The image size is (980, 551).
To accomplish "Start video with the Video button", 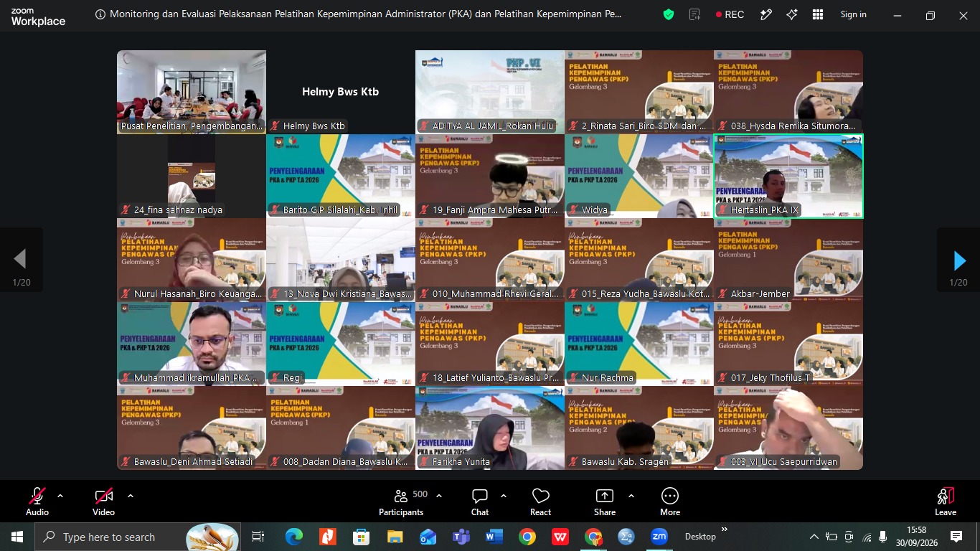I will 103,501.
